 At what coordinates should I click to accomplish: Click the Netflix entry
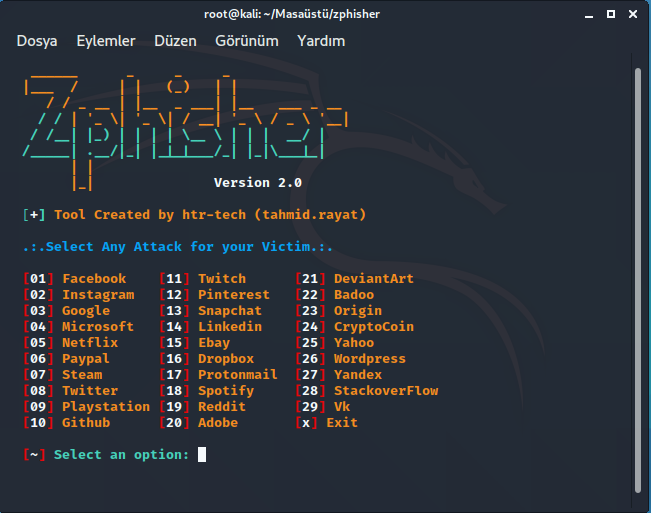pyautogui.click(x=90, y=342)
